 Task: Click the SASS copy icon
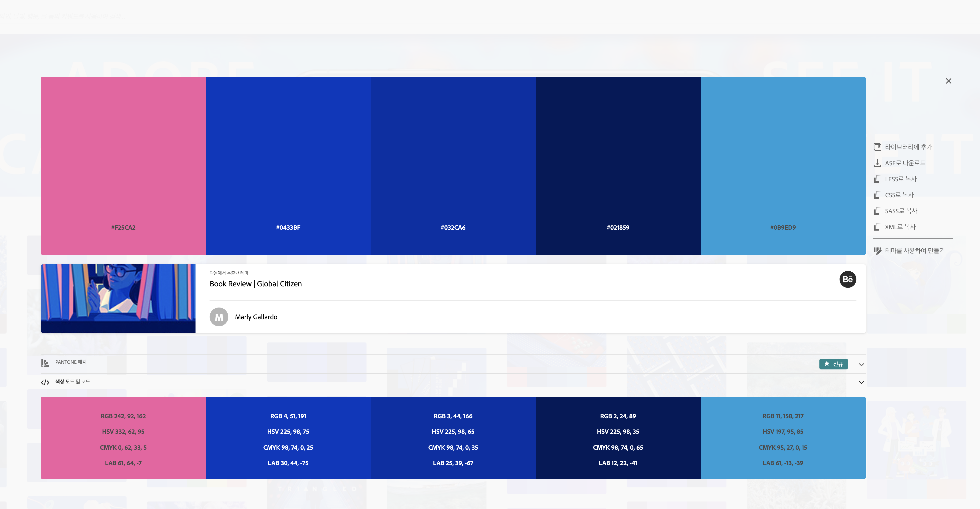(877, 211)
